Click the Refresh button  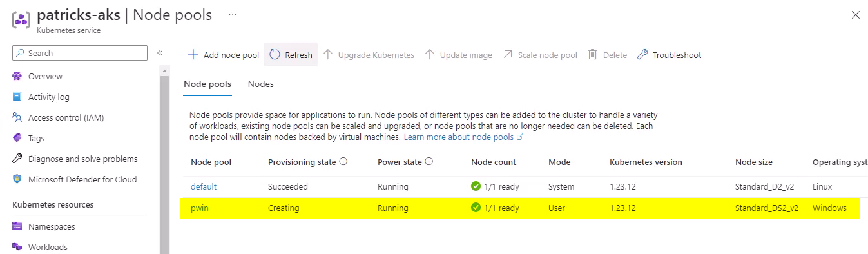[291, 55]
